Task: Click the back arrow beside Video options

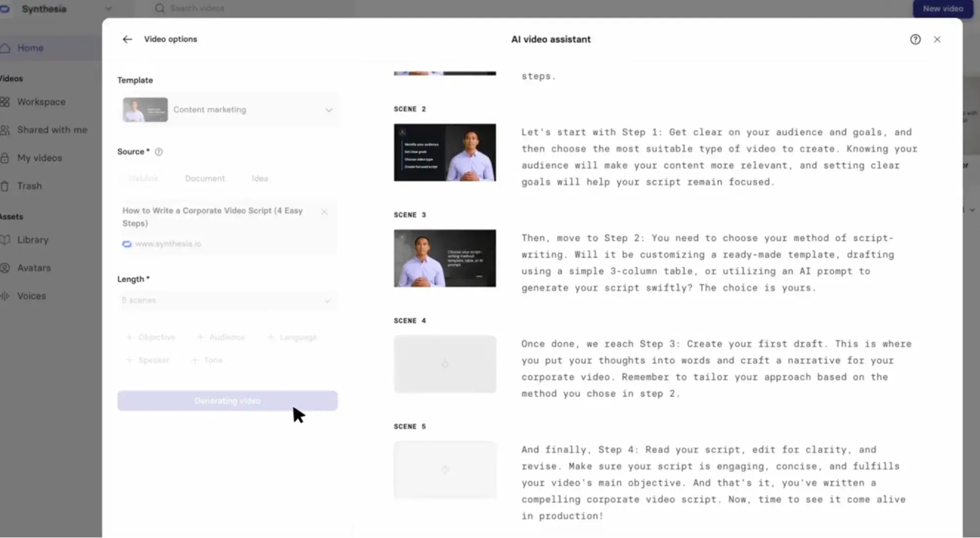Action: pyautogui.click(x=127, y=39)
